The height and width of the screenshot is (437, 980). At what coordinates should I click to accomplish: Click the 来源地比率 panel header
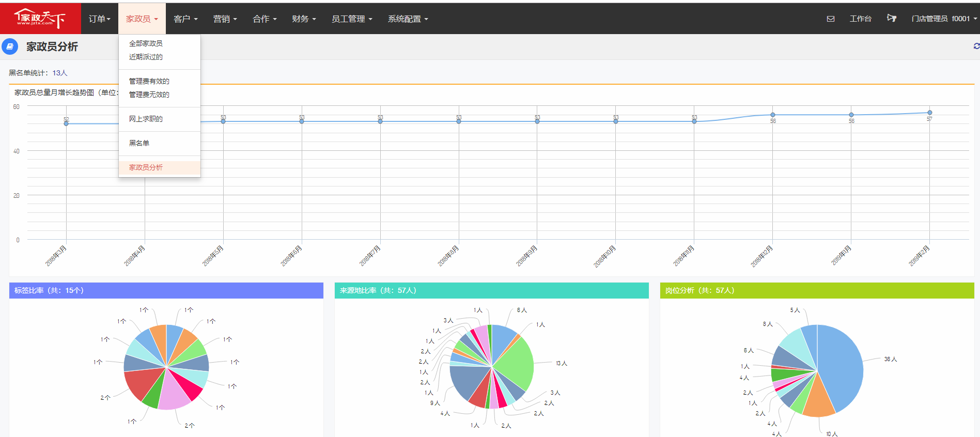(x=492, y=290)
